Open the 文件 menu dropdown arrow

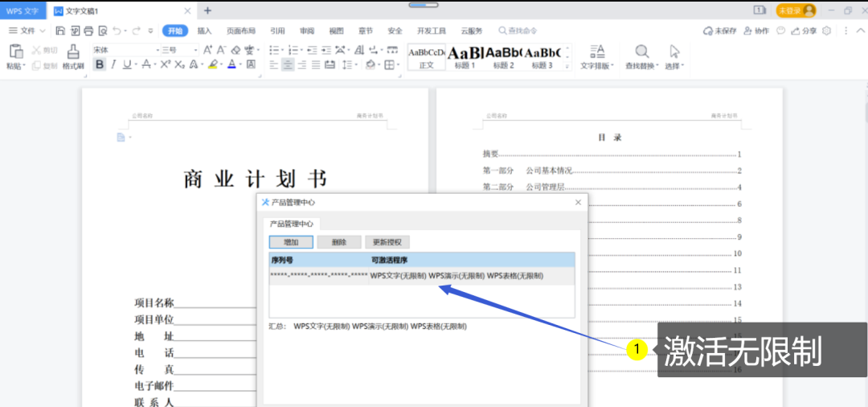(43, 31)
